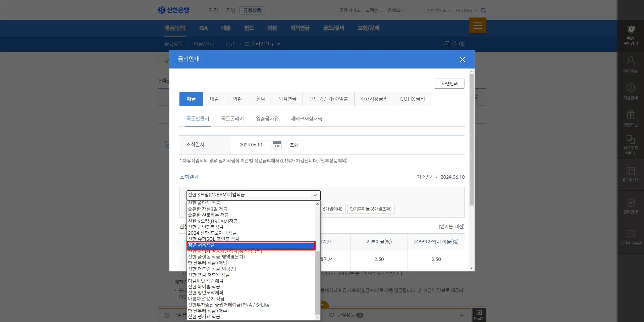This screenshot has height=322, width=644.
Task: Click the 고객센터 header link
Action: coord(374,10)
